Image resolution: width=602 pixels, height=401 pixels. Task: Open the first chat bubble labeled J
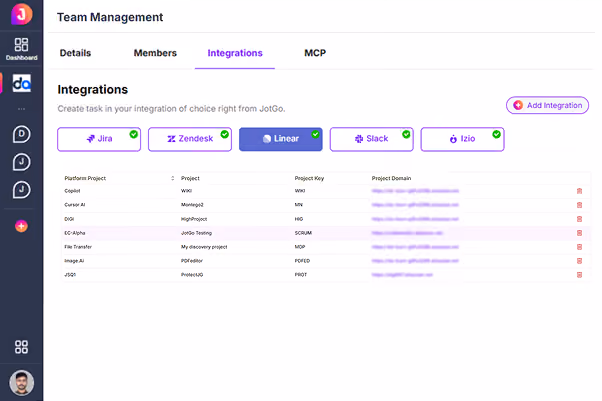22,162
